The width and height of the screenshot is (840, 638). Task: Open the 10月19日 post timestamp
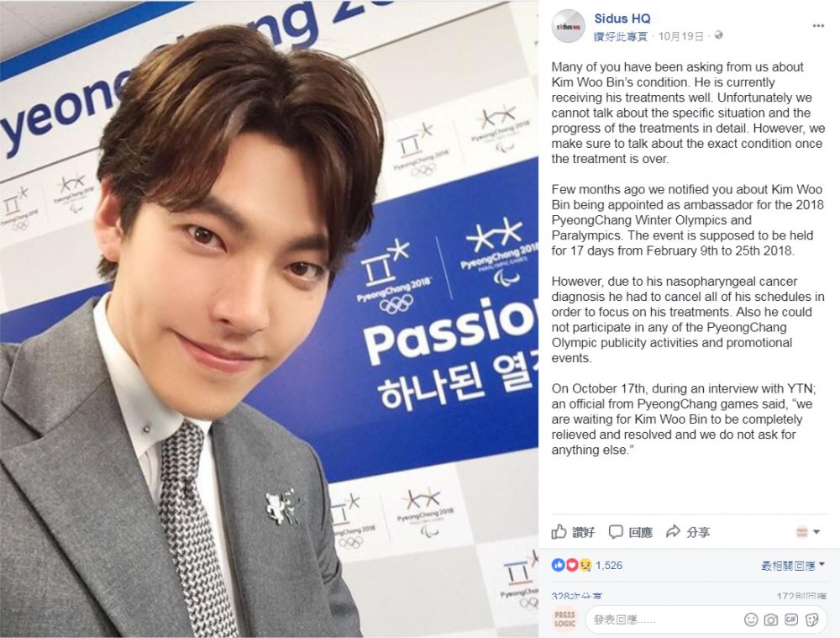(680, 36)
